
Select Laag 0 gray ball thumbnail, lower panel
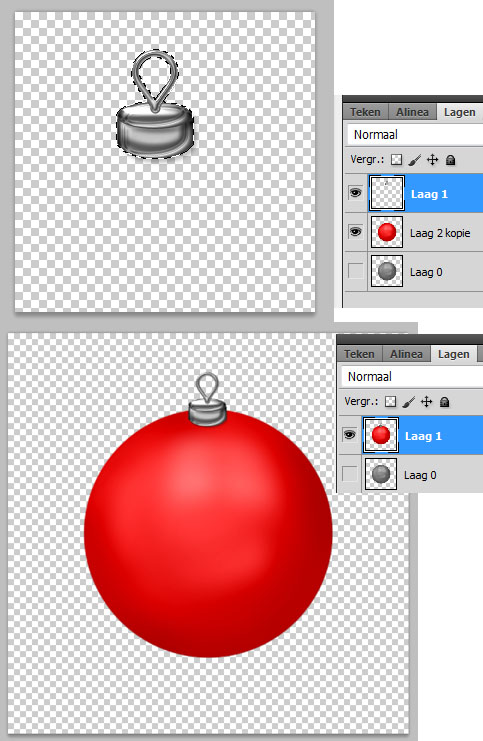tap(380, 474)
